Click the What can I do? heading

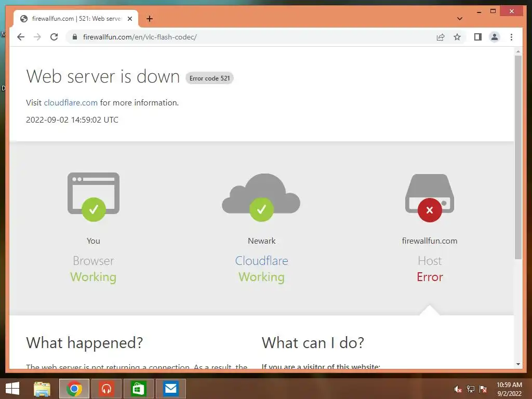(313, 343)
